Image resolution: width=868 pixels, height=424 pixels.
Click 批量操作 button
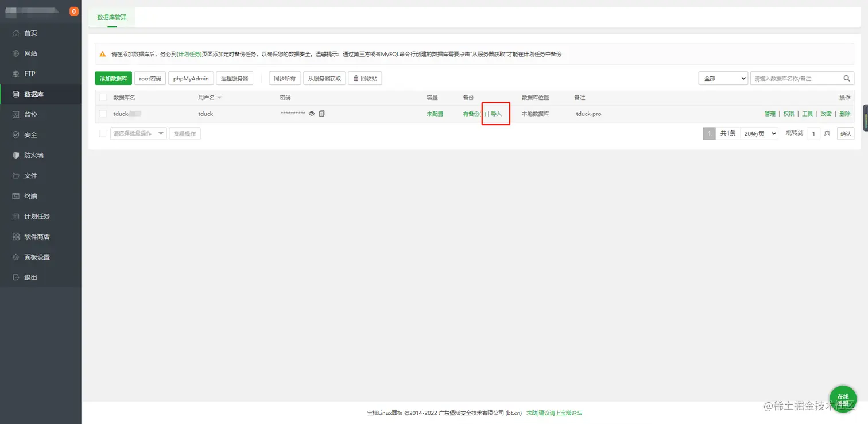[185, 133]
